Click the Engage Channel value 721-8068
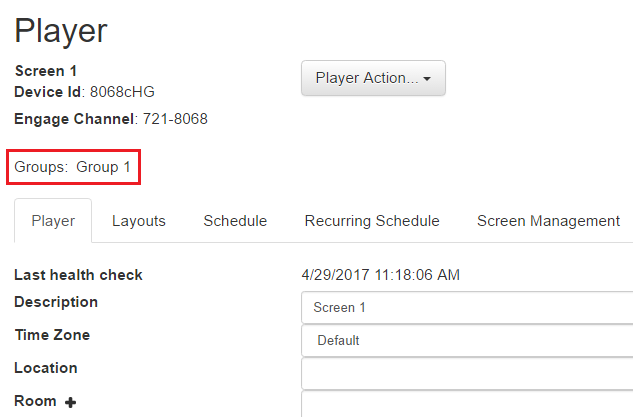Screen dimensions: 633x417 point(175,119)
